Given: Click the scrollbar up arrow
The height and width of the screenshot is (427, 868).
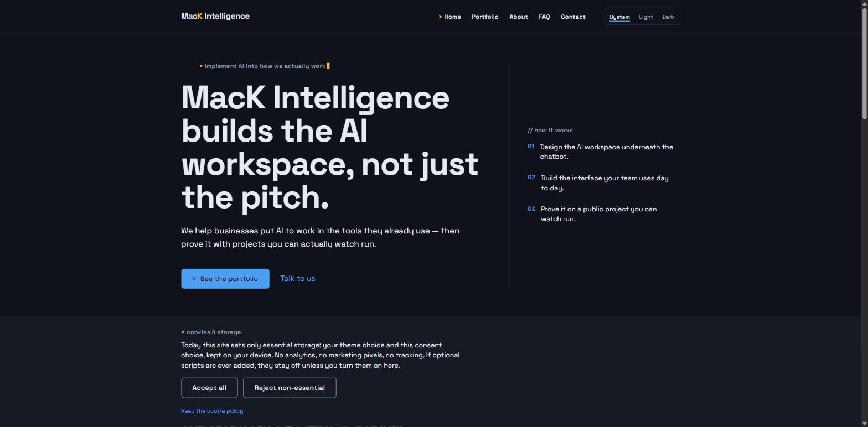Looking at the screenshot, I should [x=864, y=4].
